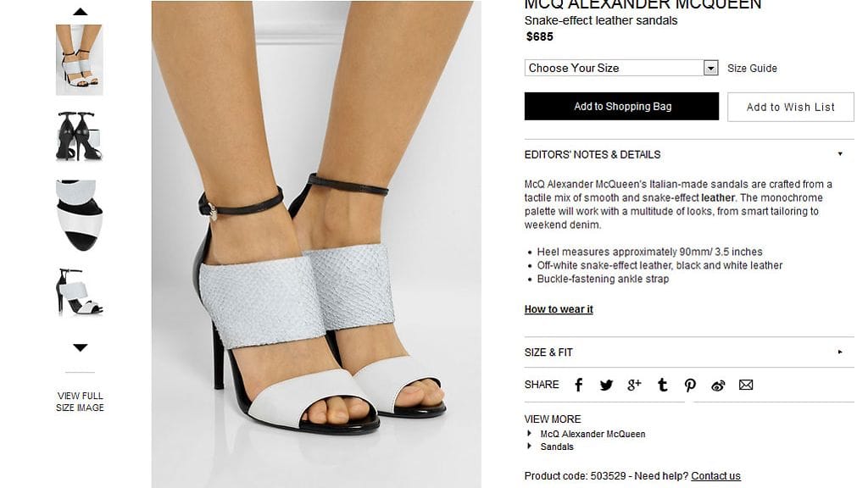Screen dimensions: 868x488
Task: Select the back-view heels thumbnail
Action: pyautogui.click(x=79, y=136)
